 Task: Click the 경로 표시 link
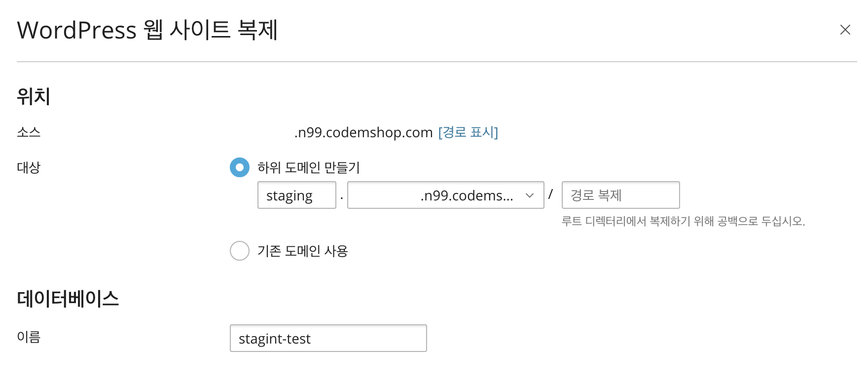pos(468,132)
